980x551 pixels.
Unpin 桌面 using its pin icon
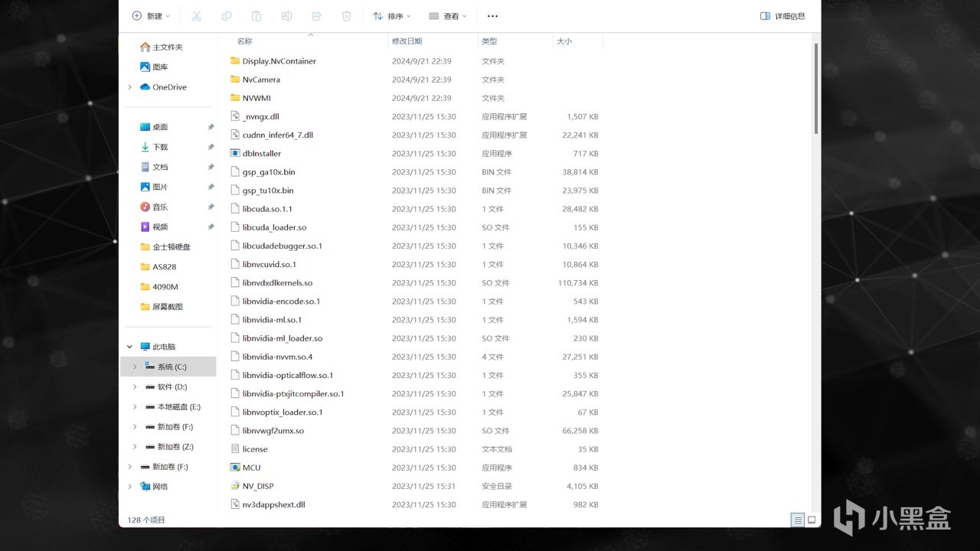point(211,127)
